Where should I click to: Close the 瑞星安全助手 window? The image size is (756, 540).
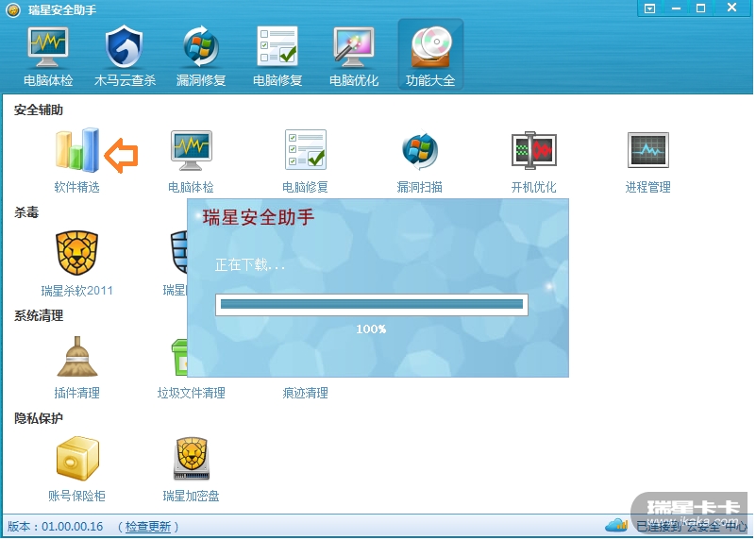pyautogui.click(x=731, y=8)
